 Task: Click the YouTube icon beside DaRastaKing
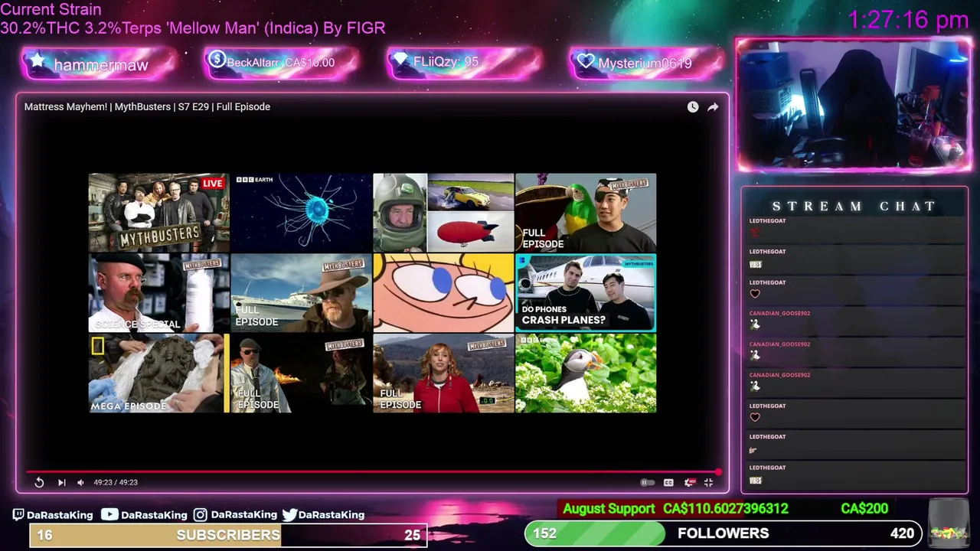109,514
